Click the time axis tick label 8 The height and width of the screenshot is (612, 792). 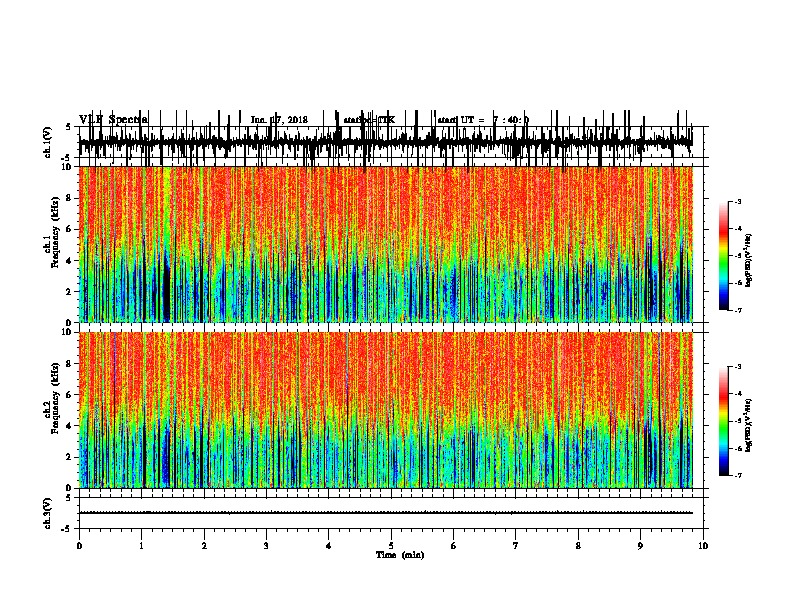point(578,546)
